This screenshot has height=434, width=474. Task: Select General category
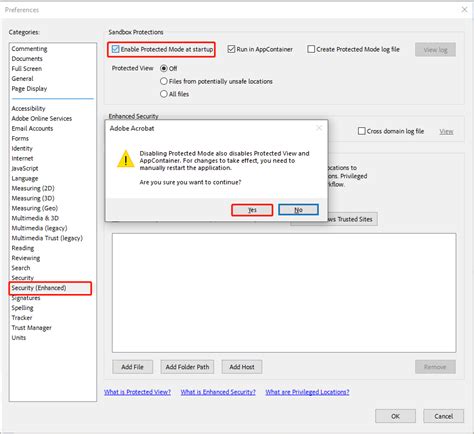coord(22,79)
